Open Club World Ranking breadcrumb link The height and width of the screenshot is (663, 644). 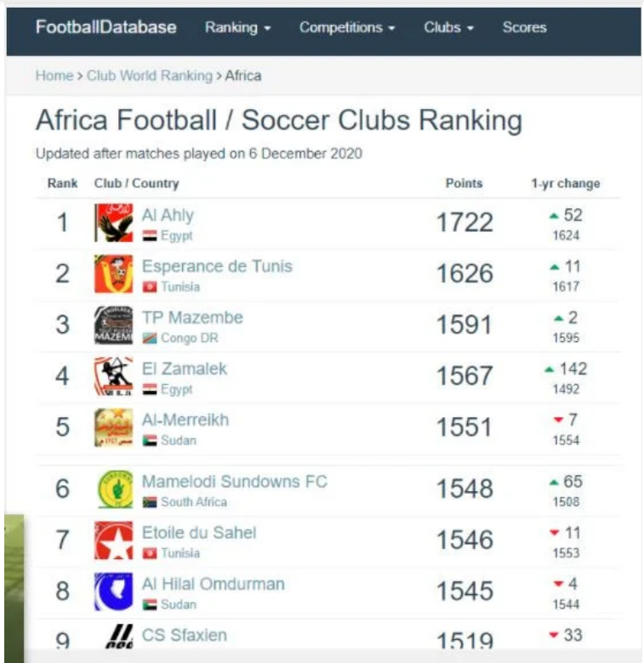coord(149,76)
